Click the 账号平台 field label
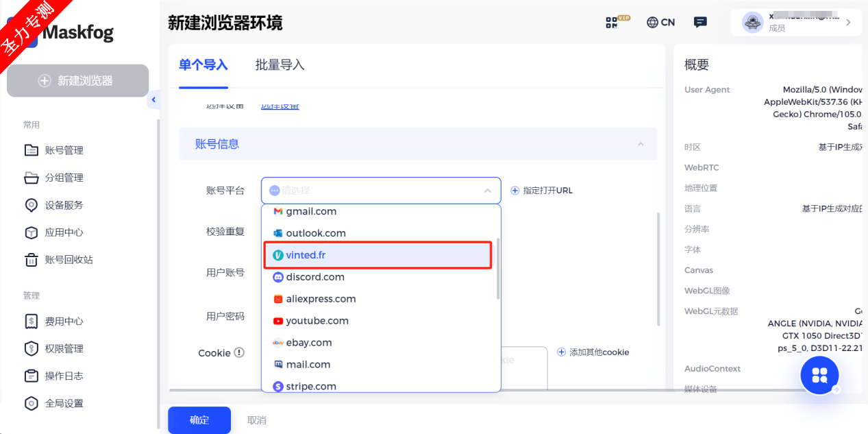868x434 pixels. click(x=225, y=191)
